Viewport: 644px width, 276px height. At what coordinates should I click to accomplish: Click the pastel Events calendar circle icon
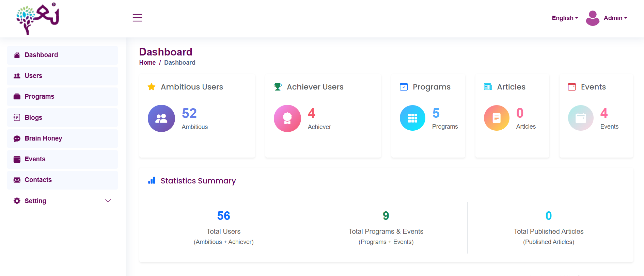pyautogui.click(x=581, y=118)
